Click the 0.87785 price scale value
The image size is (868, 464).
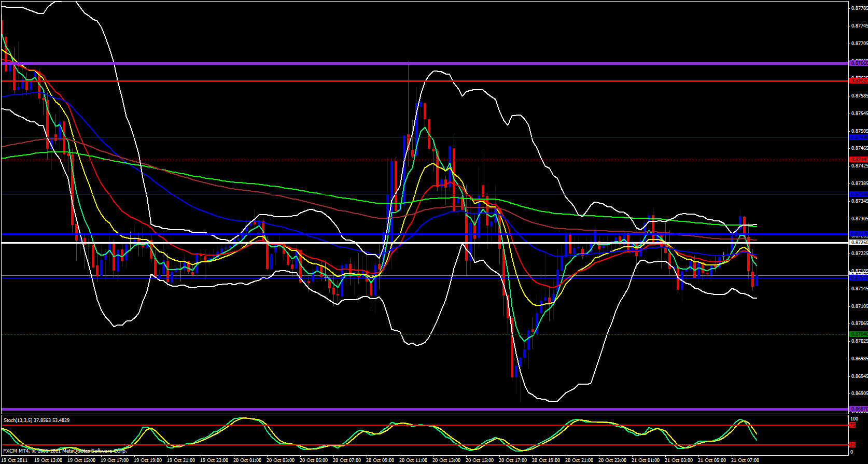pos(860,8)
